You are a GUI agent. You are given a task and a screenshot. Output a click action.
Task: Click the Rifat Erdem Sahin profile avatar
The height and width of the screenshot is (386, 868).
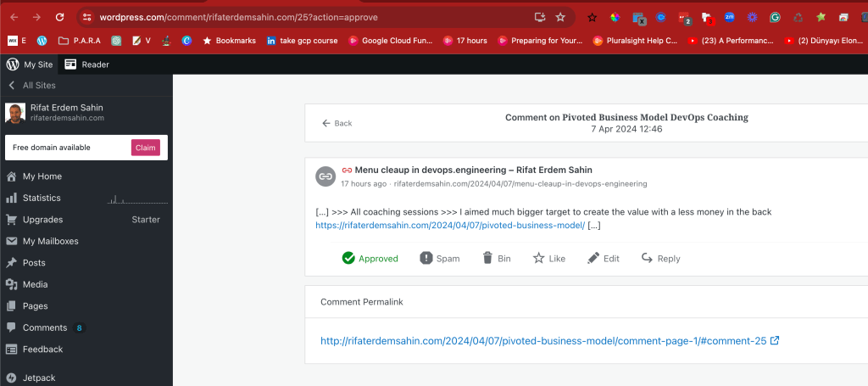coord(15,113)
